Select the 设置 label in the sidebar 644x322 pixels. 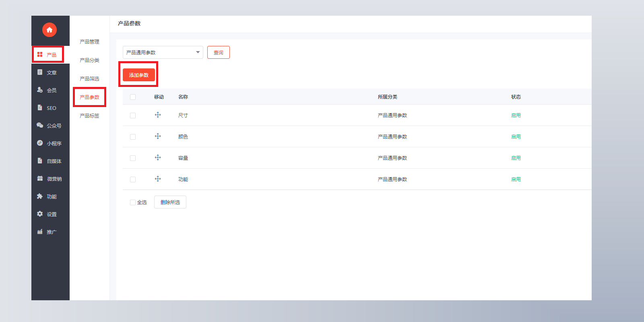click(52, 215)
